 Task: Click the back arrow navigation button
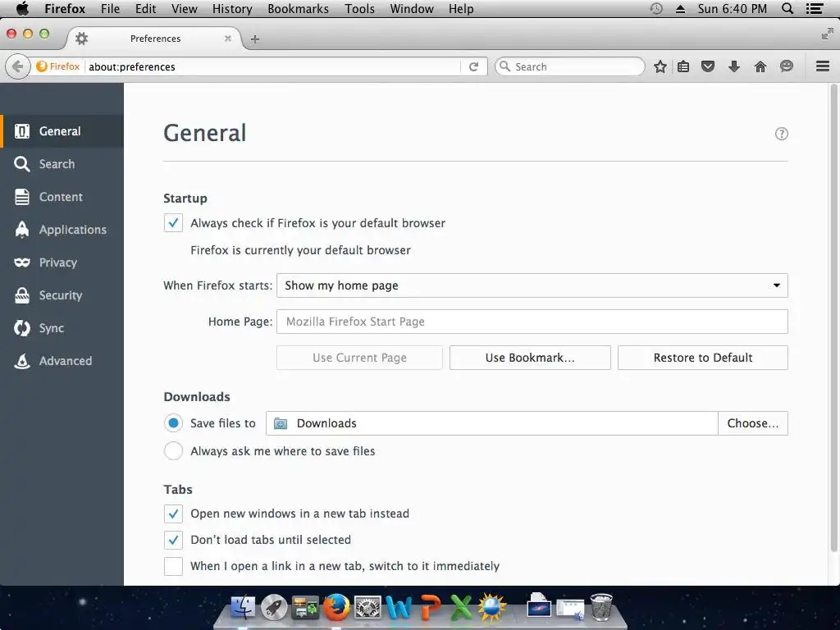click(x=18, y=66)
